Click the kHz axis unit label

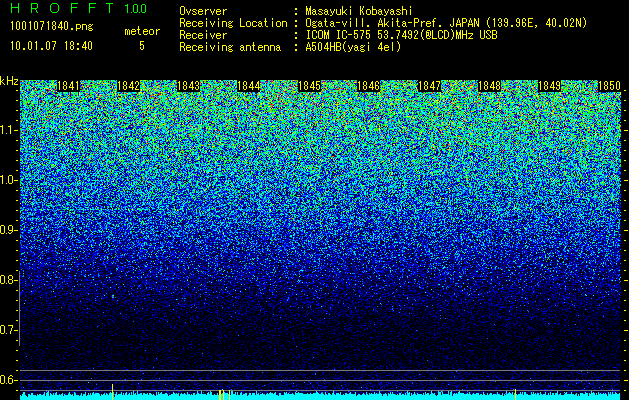(9, 81)
